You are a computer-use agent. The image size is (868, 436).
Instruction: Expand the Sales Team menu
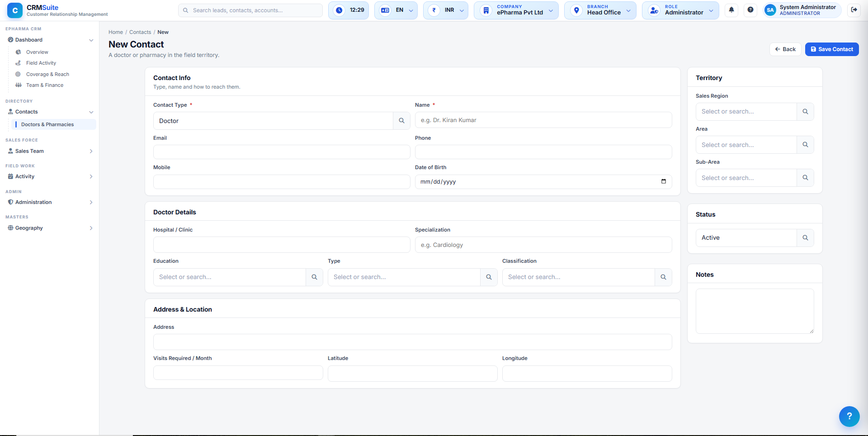pos(50,151)
